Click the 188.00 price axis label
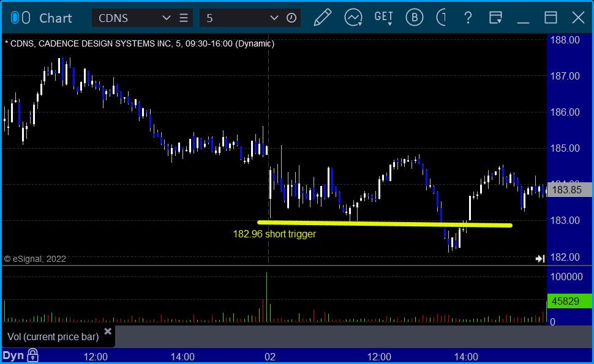Screen dimensions: 594x364 (x=565, y=40)
